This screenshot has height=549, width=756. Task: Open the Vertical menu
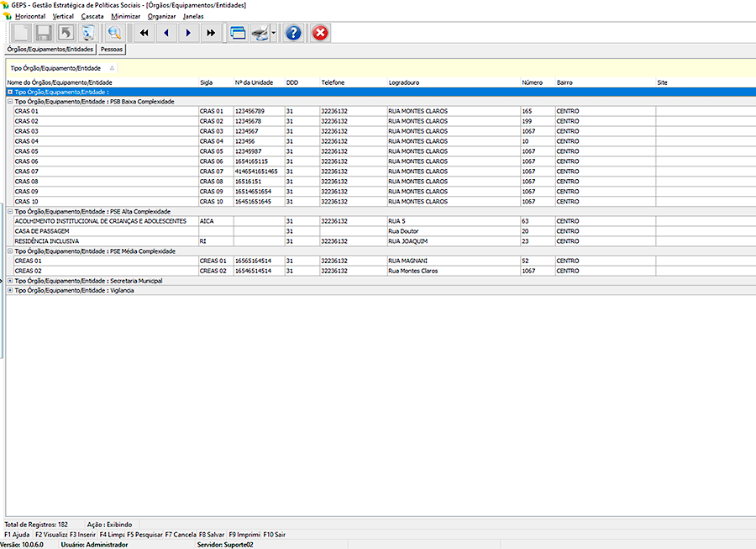(63, 17)
